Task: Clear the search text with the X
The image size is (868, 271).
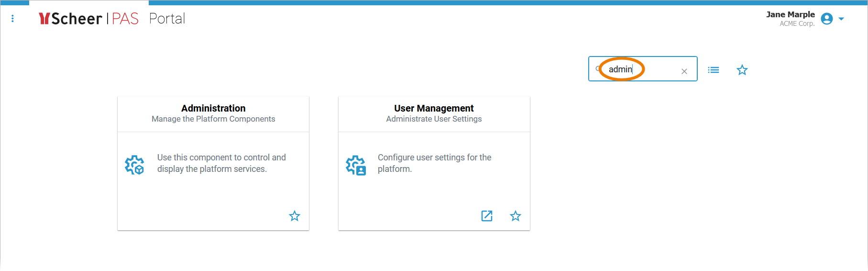Action: tap(684, 71)
